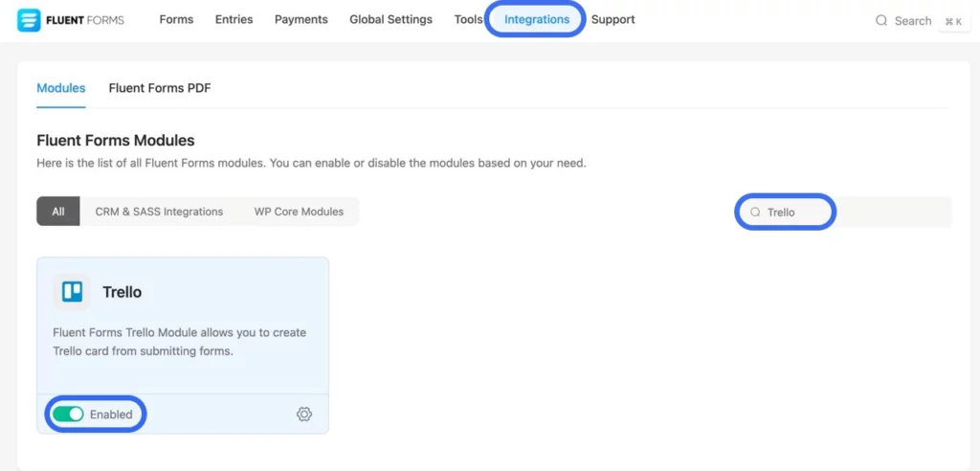
Task: Click the Fluent Forms Modules heading
Action: pyautogui.click(x=116, y=140)
